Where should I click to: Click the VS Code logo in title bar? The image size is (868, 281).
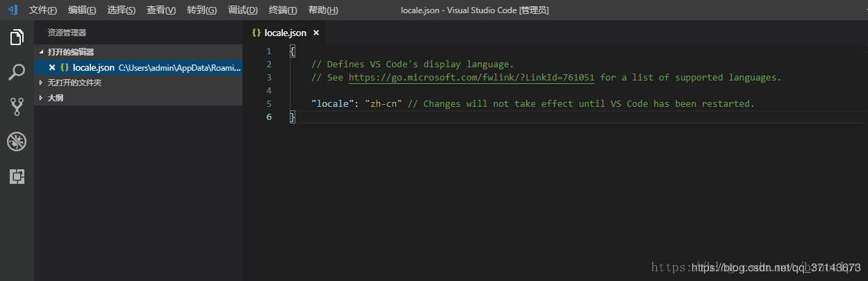[x=12, y=10]
